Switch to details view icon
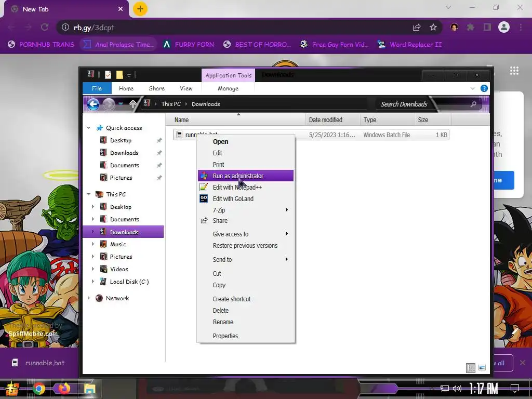 (x=471, y=368)
